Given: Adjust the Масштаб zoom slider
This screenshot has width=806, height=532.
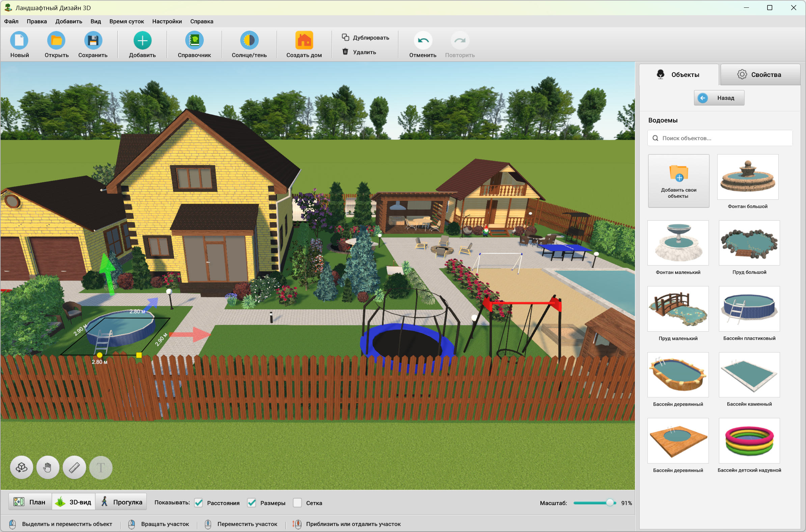Looking at the screenshot, I should pyautogui.click(x=610, y=503).
